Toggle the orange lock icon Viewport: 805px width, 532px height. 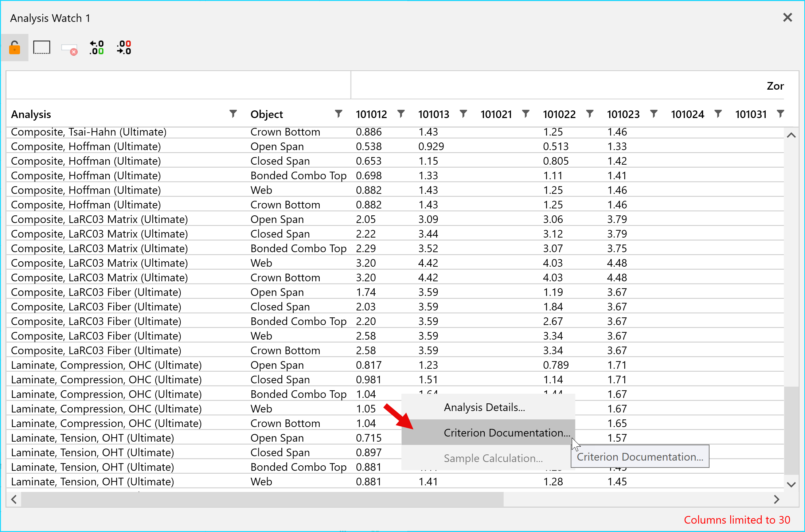[15, 48]
